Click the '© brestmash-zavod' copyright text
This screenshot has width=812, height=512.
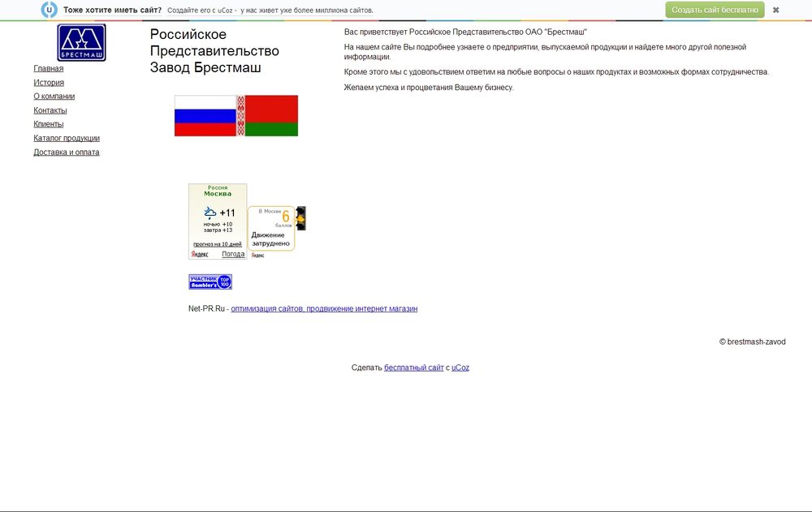tap(753, 342)
